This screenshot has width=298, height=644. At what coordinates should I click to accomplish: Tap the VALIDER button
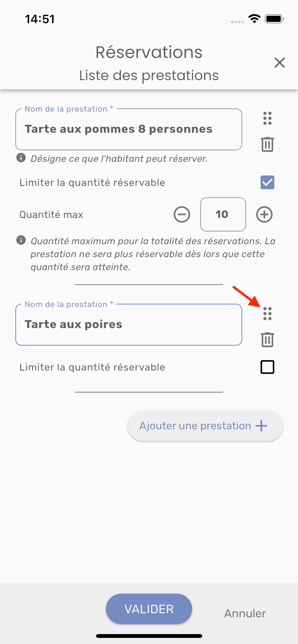point(149,609)
